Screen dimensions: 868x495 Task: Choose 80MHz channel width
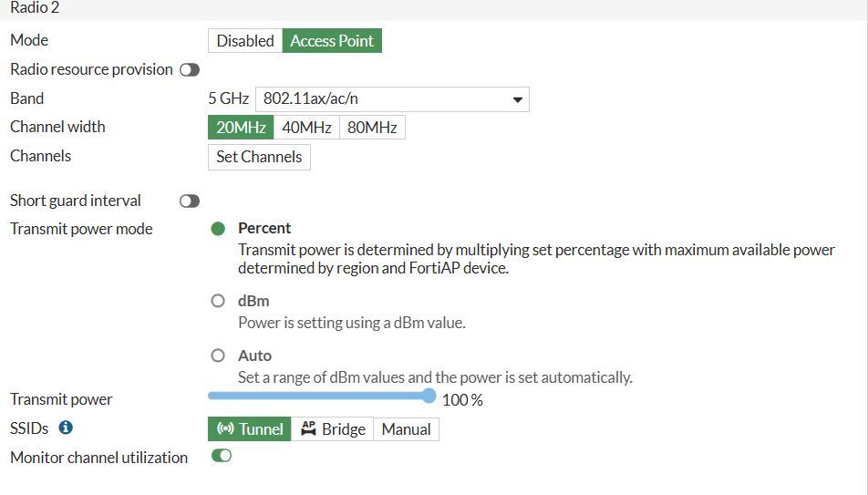372,128
